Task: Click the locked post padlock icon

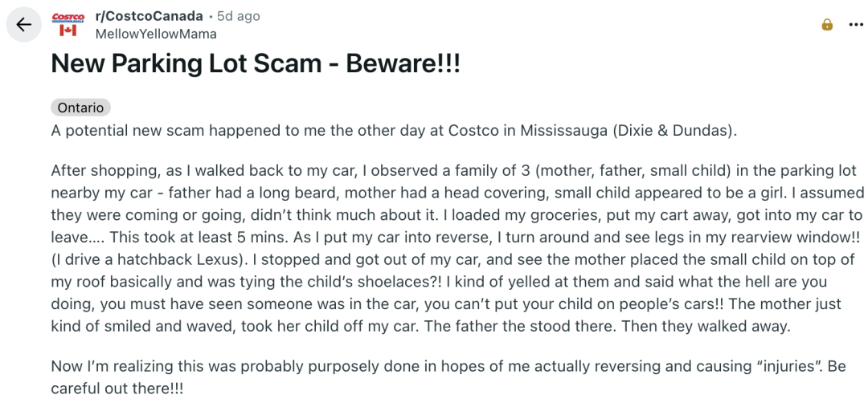Action: click(827, 25)
